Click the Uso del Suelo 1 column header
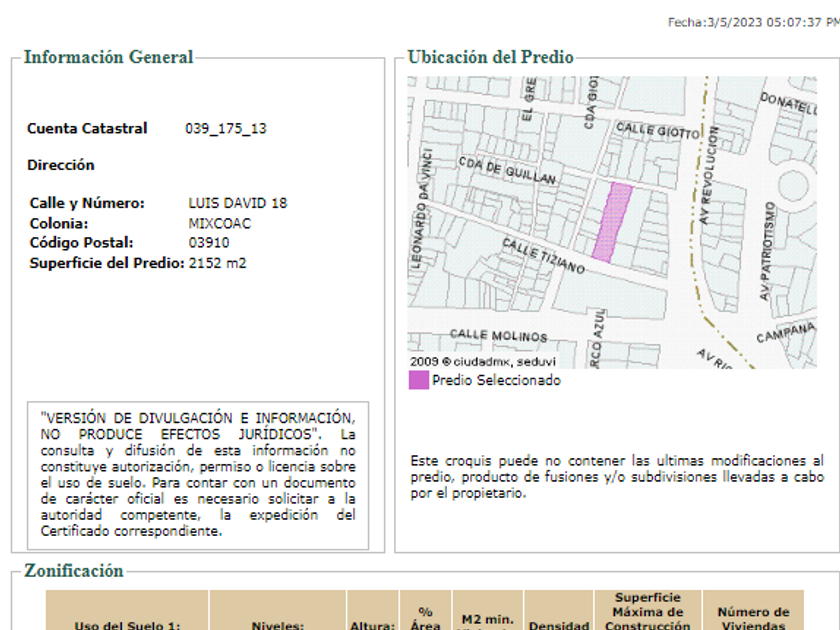This screenshot has height=630, width=840. [127, 624]
